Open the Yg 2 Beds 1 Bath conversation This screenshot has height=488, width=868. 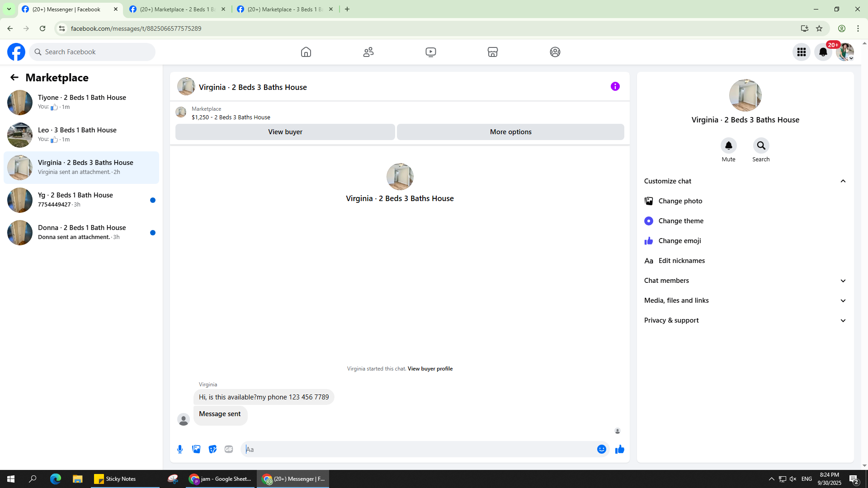point(81,200)
